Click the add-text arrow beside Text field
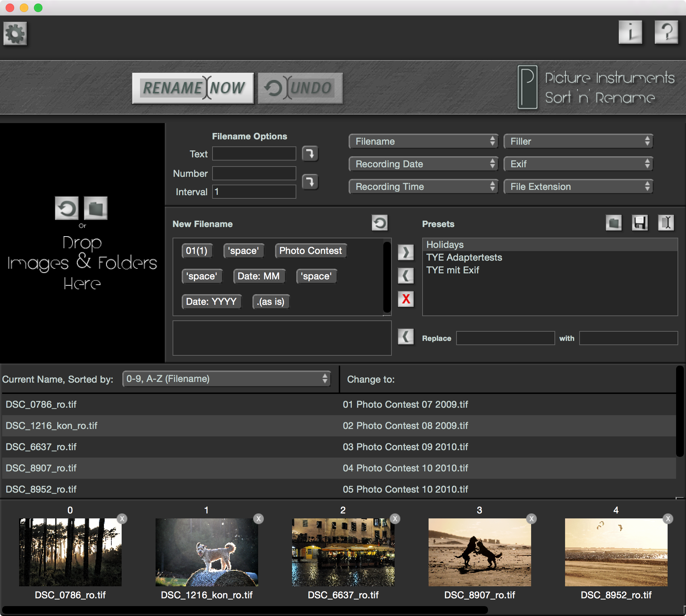 [x=310, y=154]
